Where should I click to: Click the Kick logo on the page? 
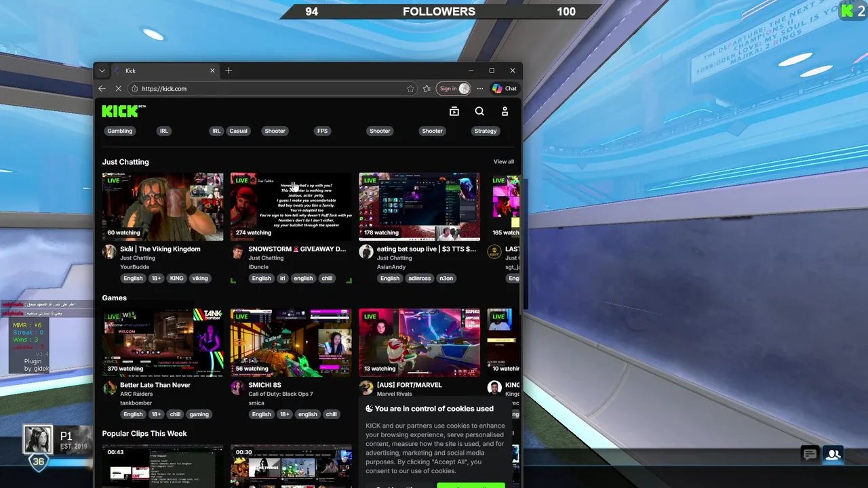[123, 111]
